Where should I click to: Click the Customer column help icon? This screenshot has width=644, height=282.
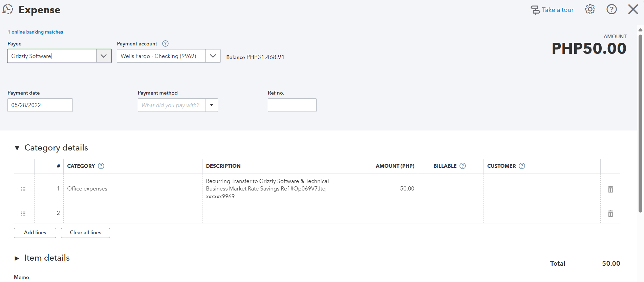pos(522,166)
